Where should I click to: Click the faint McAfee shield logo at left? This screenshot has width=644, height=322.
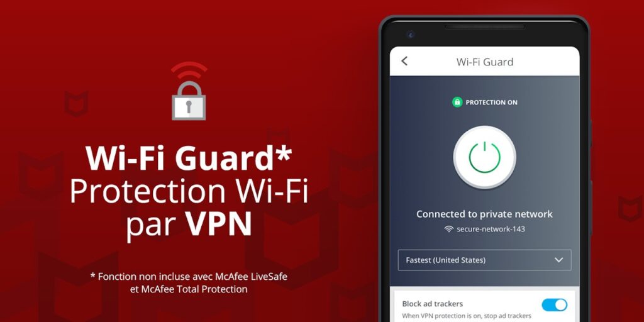tap(76, 103)
